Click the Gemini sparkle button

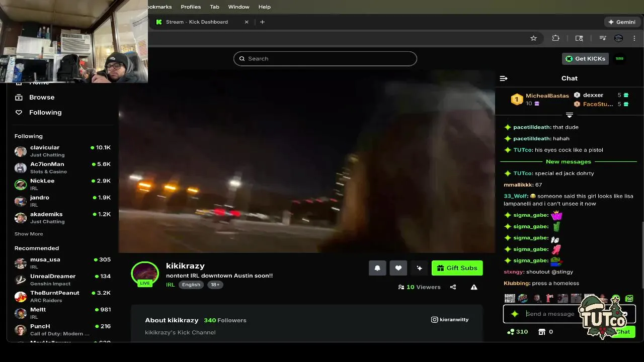click(x=622, y=22)
